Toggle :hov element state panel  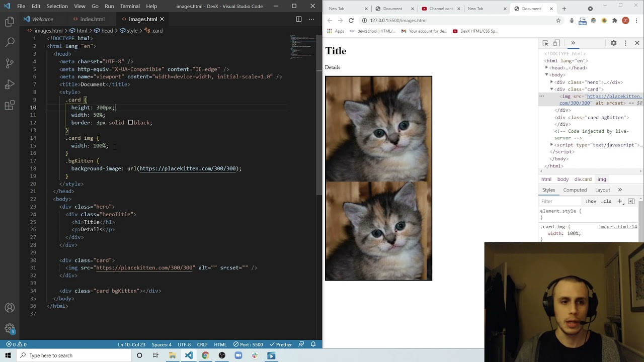click(x=591, y=202)
